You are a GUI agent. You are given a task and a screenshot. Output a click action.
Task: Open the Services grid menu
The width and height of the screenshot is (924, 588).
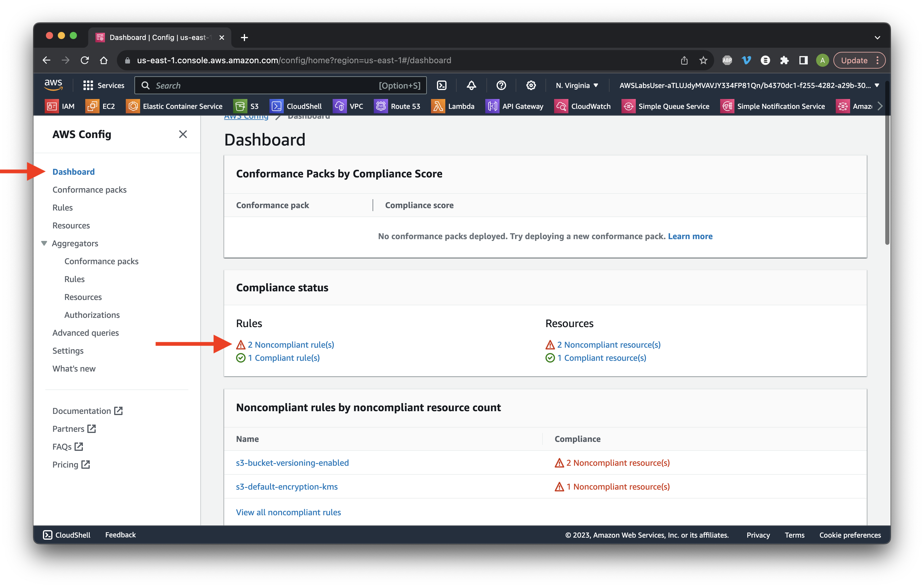point(104,85)
